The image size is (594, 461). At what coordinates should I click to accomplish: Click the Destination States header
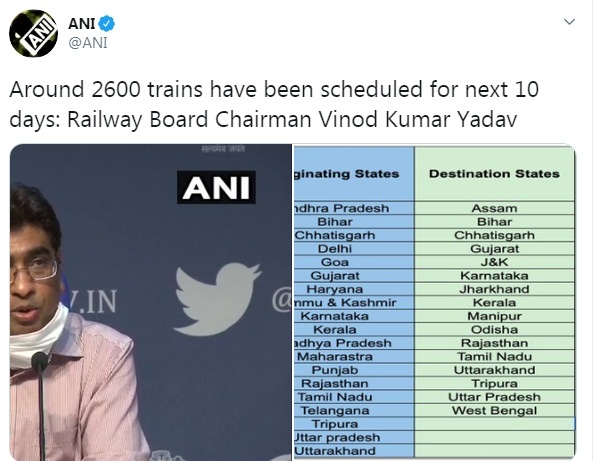tap(494, 174)
